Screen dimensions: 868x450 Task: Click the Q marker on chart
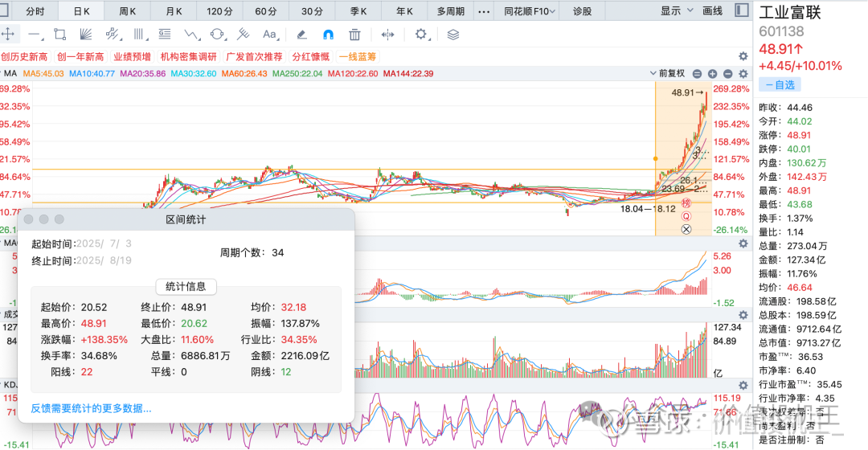coord(686,216)
